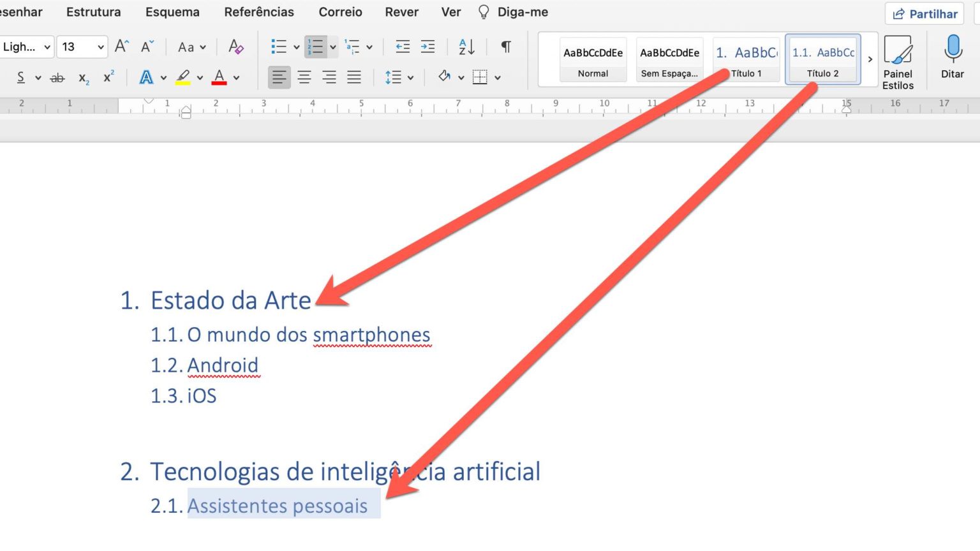Open the Change Case (Aa) menu

pos(192,47)
